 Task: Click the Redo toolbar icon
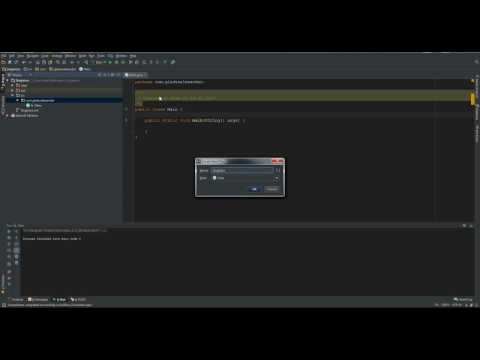(x=30, y=62)
